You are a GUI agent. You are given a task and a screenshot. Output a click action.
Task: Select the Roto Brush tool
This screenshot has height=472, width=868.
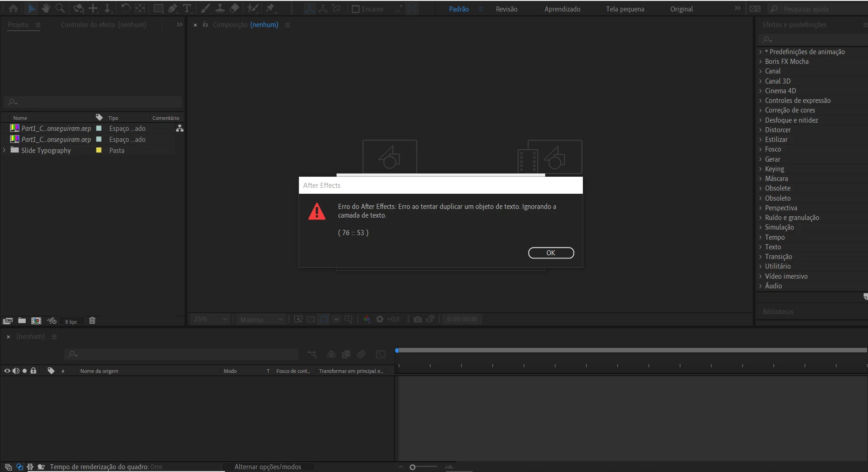point(253,8)
